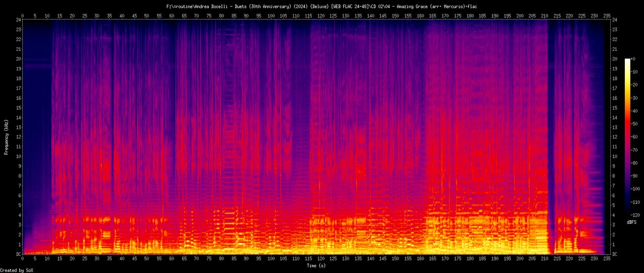Image resolution: width=644 pixels, height=273 pixels.
Task: Click the "-40" value on the dBFS scale
Action: (635, 111)
